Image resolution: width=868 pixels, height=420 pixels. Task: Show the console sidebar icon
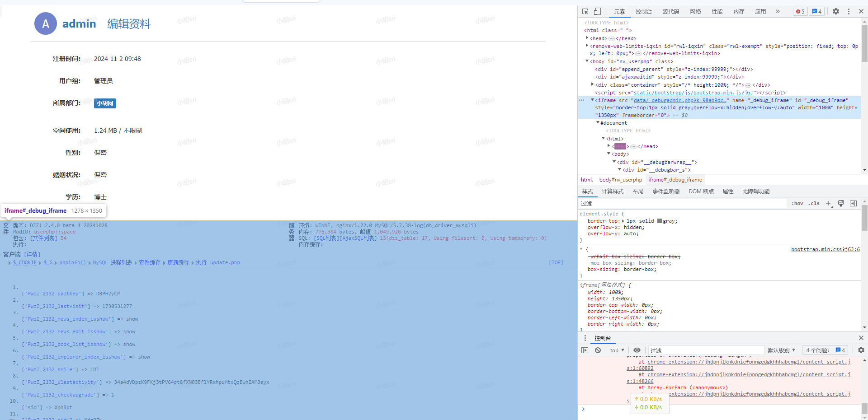click(x=585, y=350)
